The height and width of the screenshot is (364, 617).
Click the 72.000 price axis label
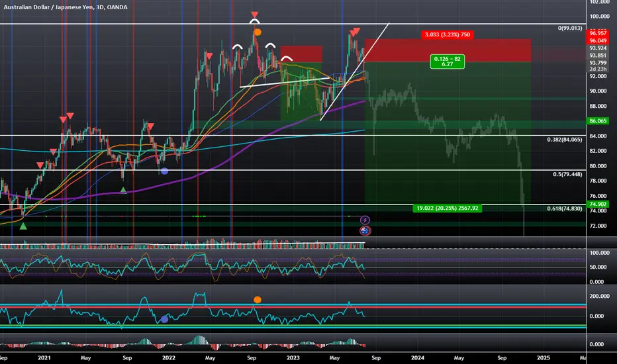tap(598, 226)
